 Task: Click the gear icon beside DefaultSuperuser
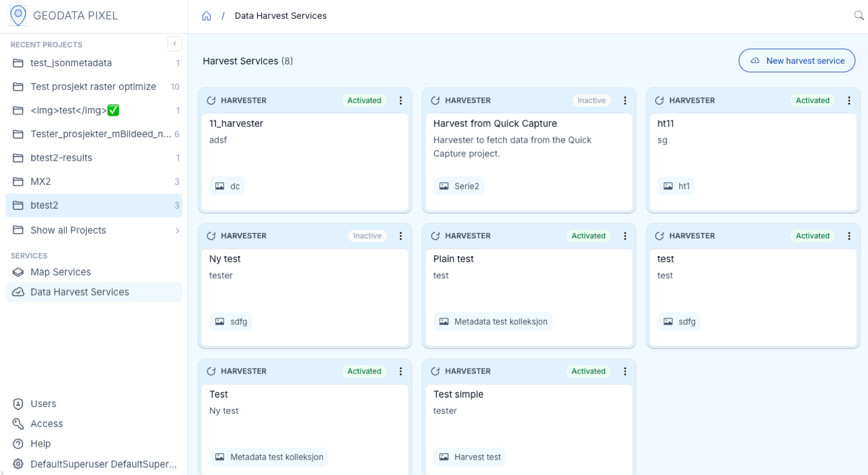pyautogui.click(x=18, y=464)
